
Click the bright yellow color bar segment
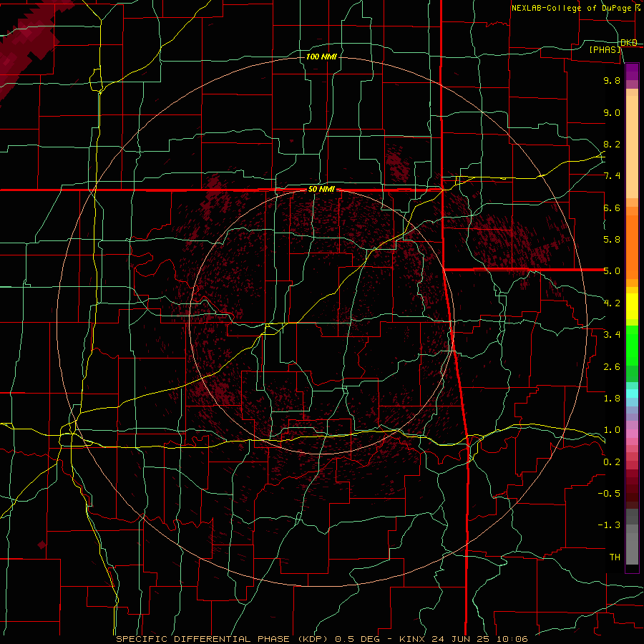(632, 306)
